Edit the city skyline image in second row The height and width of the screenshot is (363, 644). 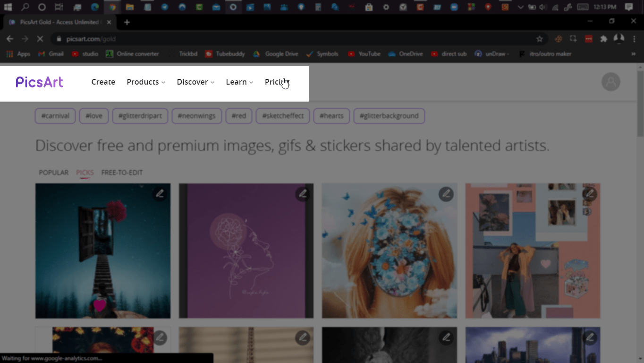(x=589, y=337)
